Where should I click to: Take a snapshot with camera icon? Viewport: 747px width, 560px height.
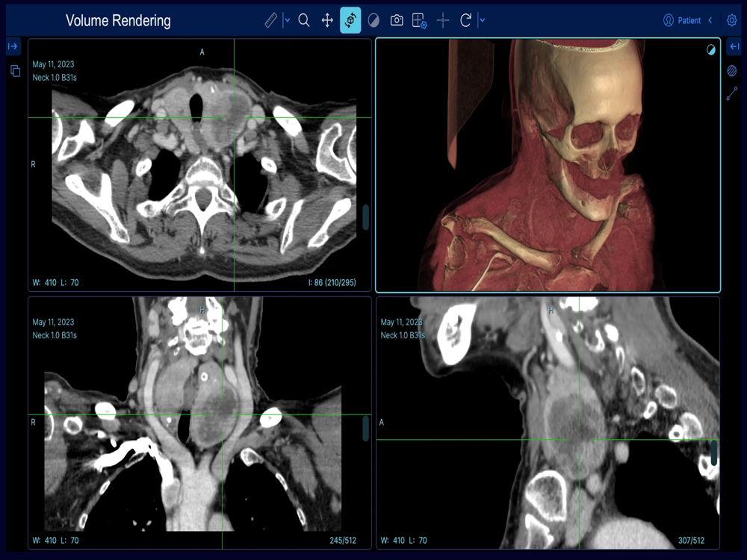point(397,20)
